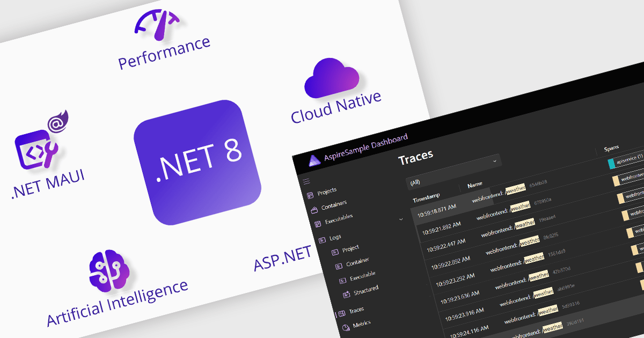Select trace at 10:59:23.292 AM

pos(456,279)
